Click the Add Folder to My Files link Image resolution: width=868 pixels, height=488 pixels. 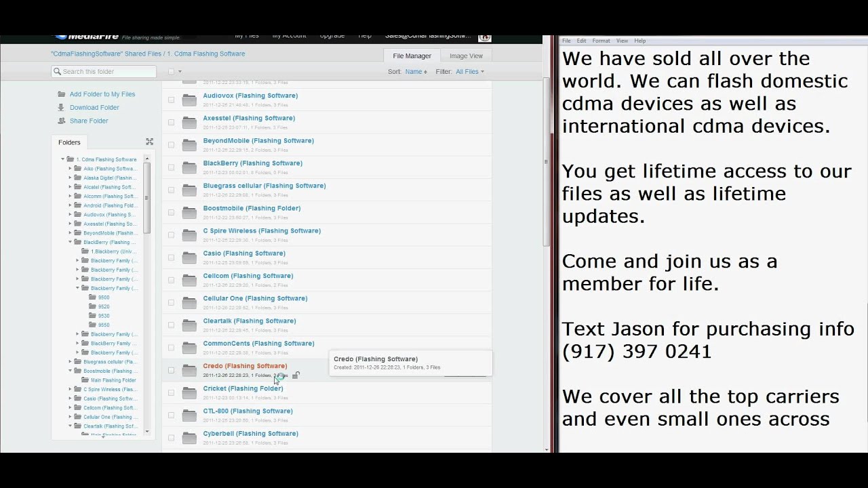click(x=102, y=94)
